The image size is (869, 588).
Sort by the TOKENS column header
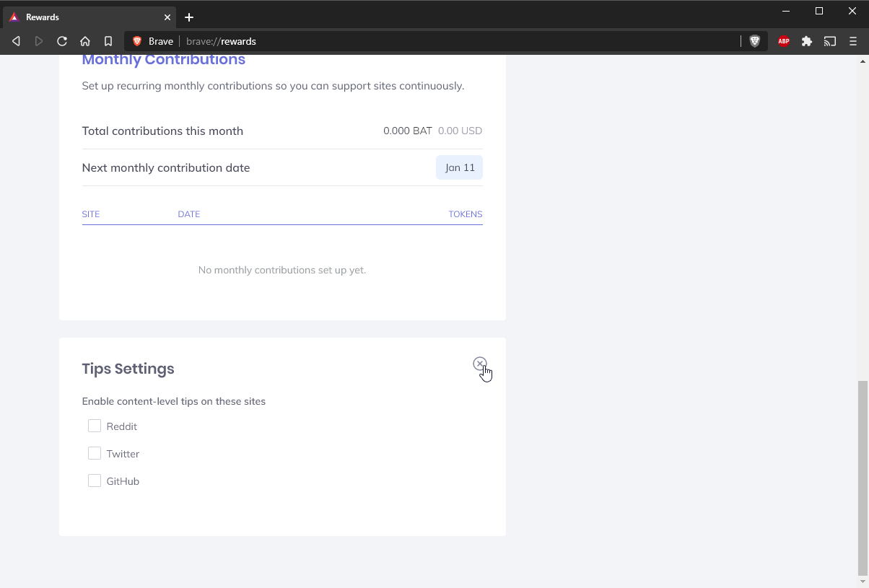pyautogui.click(x=466, y=214)
